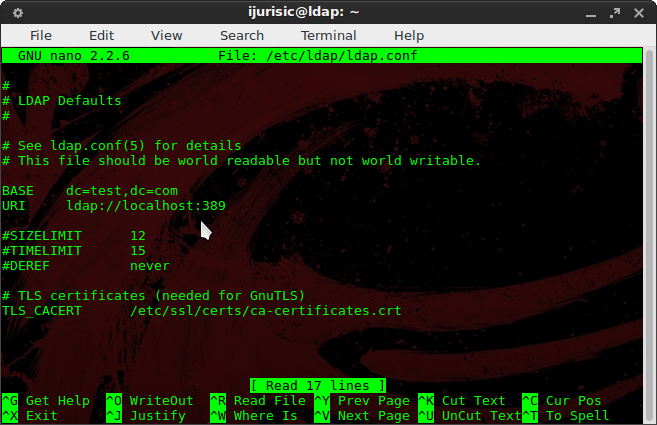Click the ^O WriteOut shortcut
Image resolution: width=657 pixels, height=425 pixels.
150,401
